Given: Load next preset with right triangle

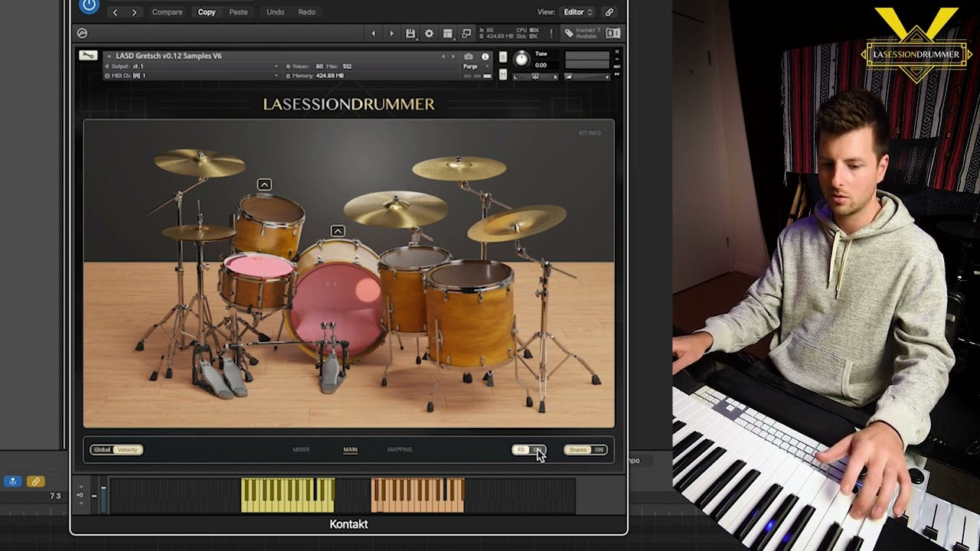Looking at the screenshot, I should [391, 34].
